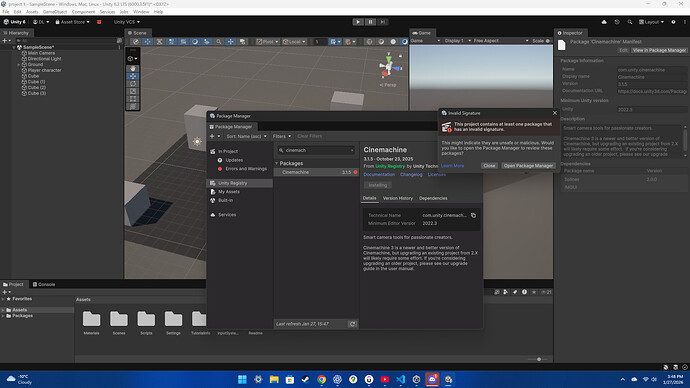Open the Sort: Name (asc) dropdown

(246, 136)
